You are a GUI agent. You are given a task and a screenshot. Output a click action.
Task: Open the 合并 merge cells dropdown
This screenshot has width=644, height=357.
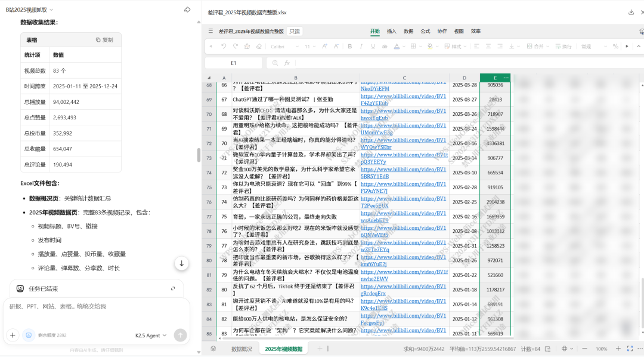point(538,47)
